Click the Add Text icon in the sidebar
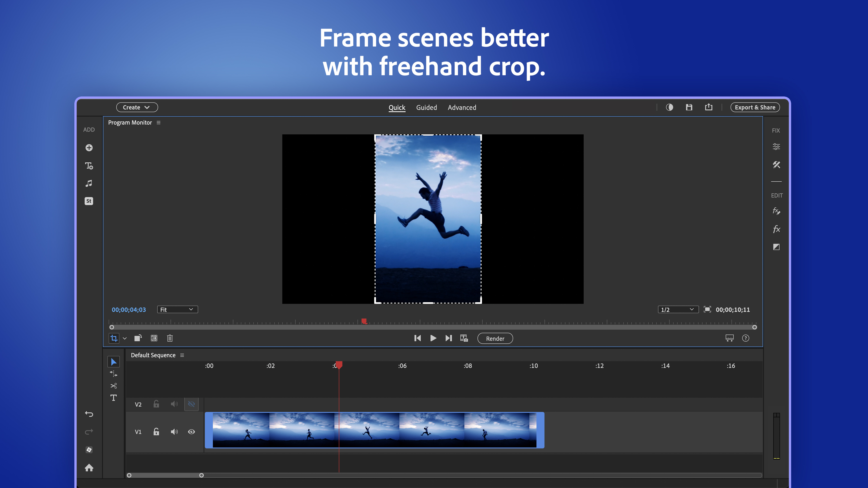This screenshot has width=868, height=488. [89, 166]
